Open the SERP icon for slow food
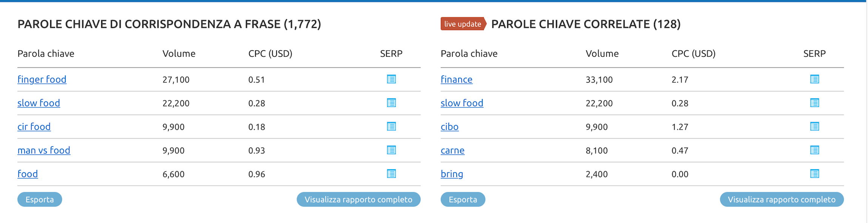 (391, 103)
